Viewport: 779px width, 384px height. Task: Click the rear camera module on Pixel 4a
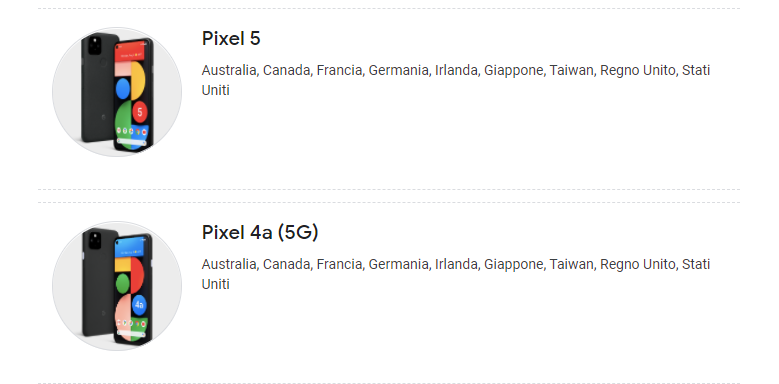click(x=95, y=240)
